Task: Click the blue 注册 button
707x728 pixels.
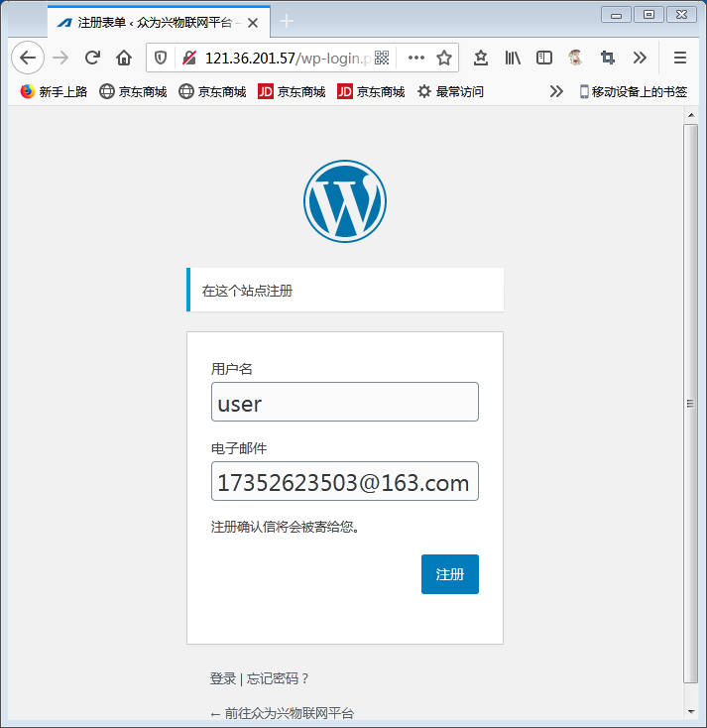Action: (x=450, y=574)
